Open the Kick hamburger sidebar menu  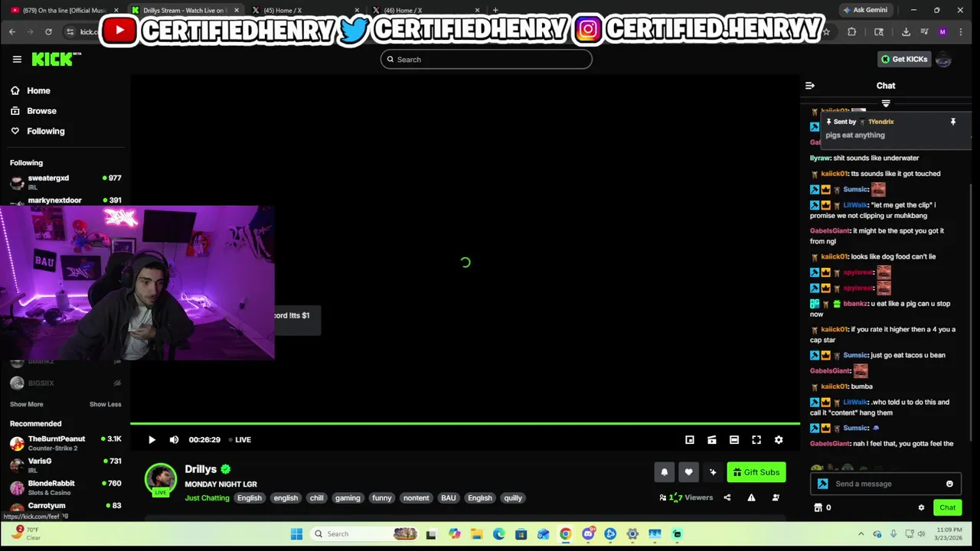point(17,59)
